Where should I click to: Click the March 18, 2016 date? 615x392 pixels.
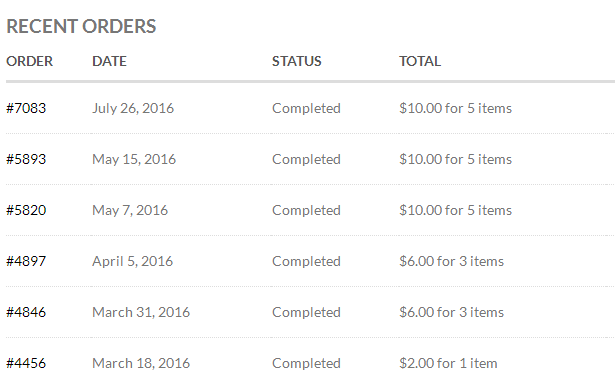[x=141, y=363]
